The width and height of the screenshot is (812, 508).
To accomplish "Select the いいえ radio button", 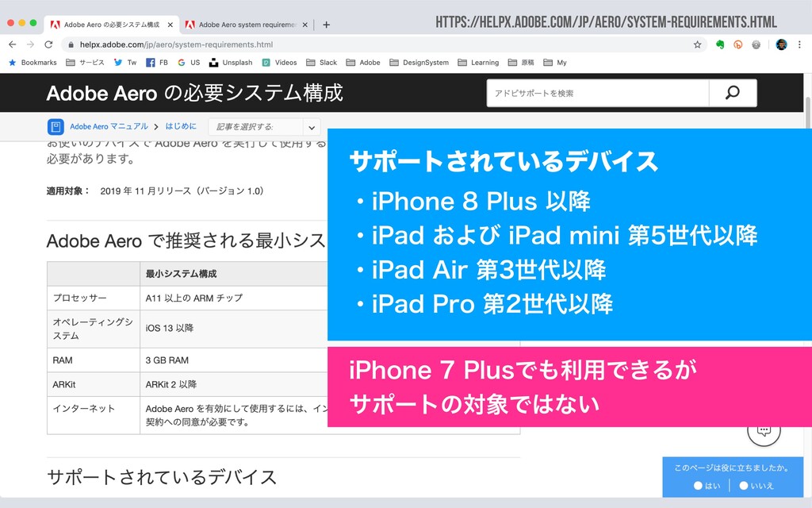I will click(744, 486).
